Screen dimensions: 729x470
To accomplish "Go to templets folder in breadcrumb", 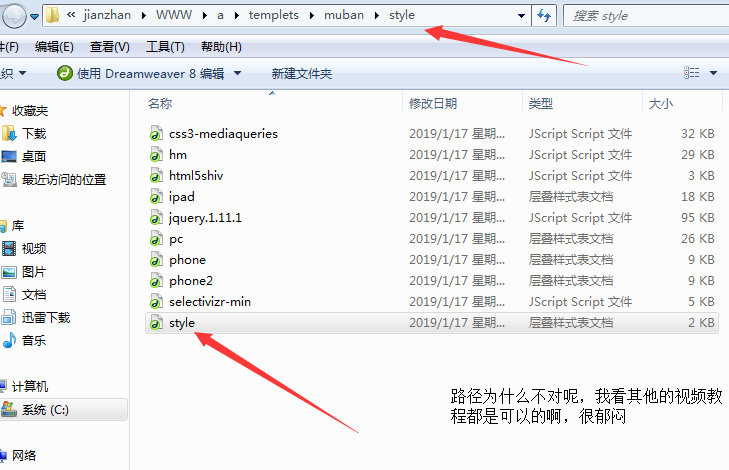I will tap(273, 15).
